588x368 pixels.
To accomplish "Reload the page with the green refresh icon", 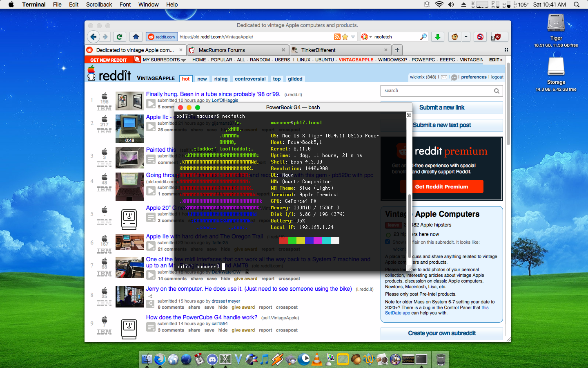I will [x=119, y=37].
